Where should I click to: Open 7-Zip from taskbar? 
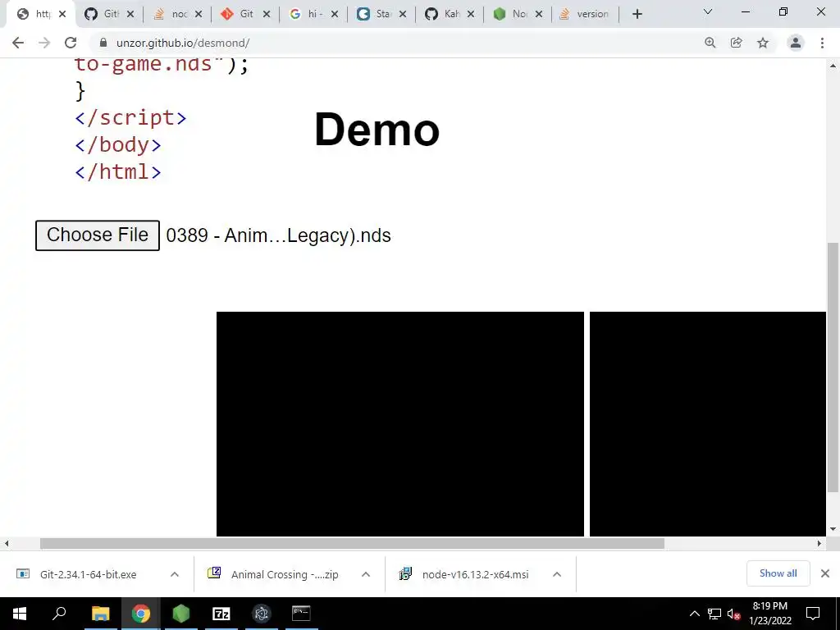221,614
